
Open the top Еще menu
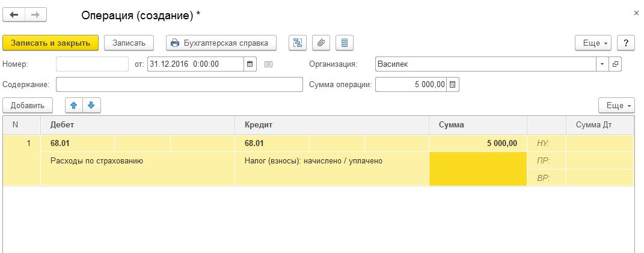(593, 43)
